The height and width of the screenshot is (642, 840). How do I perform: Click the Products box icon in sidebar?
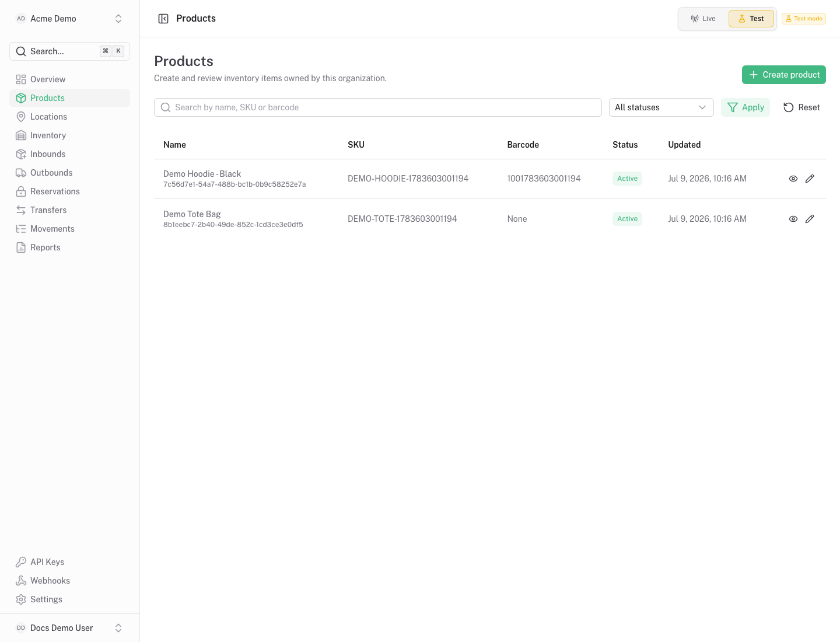coord(21,98)
